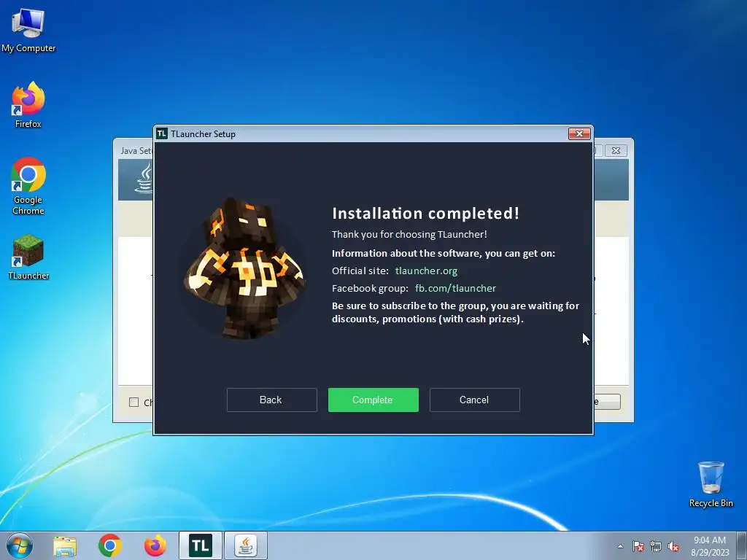Click the green Complete button
Image resolution: width=747 pixels, height=560 pixels.
(373, 400)
